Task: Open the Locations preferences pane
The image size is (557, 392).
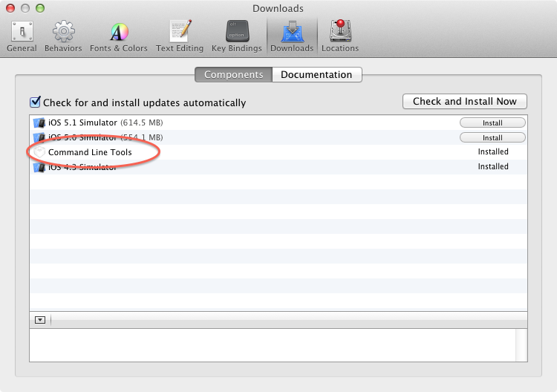Action: pos(340,36)
